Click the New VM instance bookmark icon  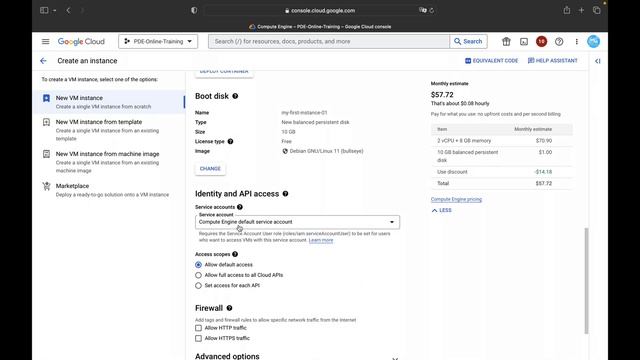[x=47, y=98]
